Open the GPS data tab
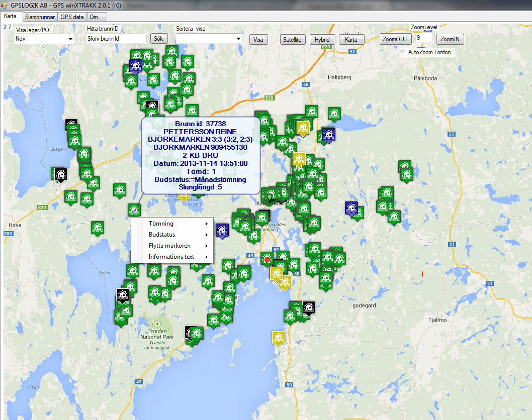The width and height of the screenshot is (532, 420). tap(72, 17)
